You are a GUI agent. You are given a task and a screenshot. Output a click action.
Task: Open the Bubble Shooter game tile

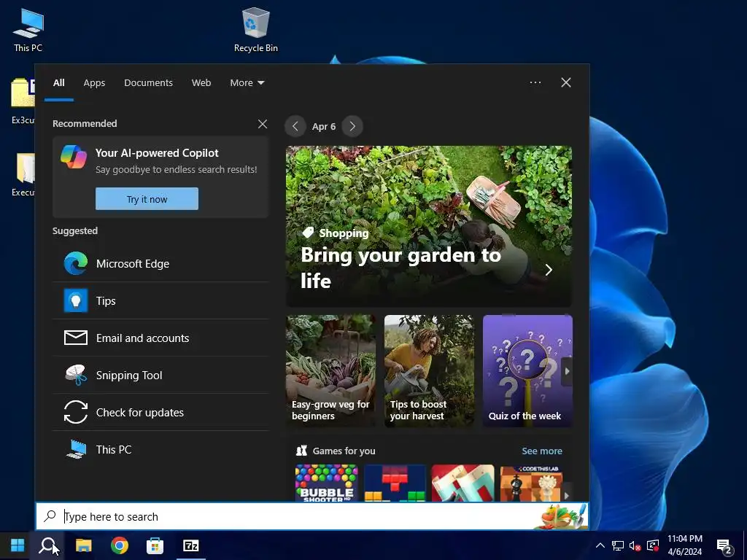326,483
